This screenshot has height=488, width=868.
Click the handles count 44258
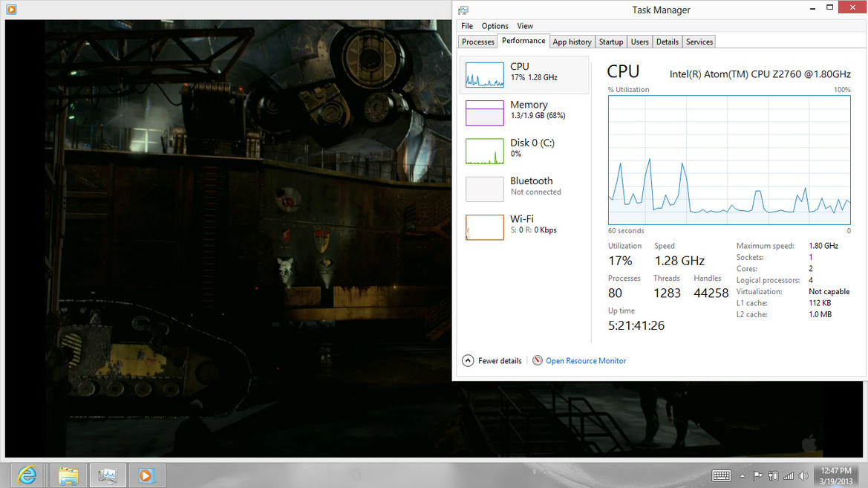pyautogui.click(x=711, y=293)
